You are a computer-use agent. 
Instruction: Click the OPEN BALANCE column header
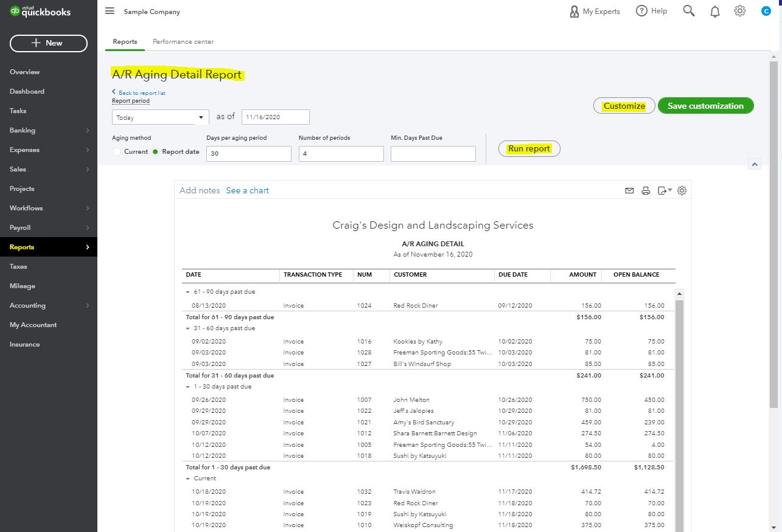pyautogui.click(x=636, y=275)
